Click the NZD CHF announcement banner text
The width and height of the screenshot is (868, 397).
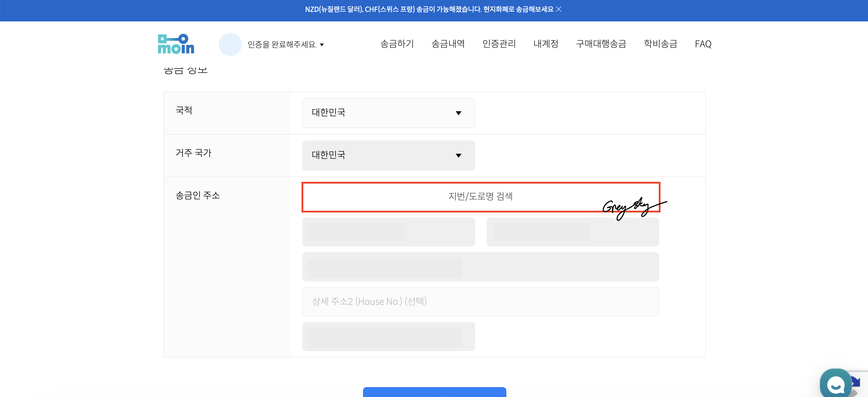tap(429, 9)
